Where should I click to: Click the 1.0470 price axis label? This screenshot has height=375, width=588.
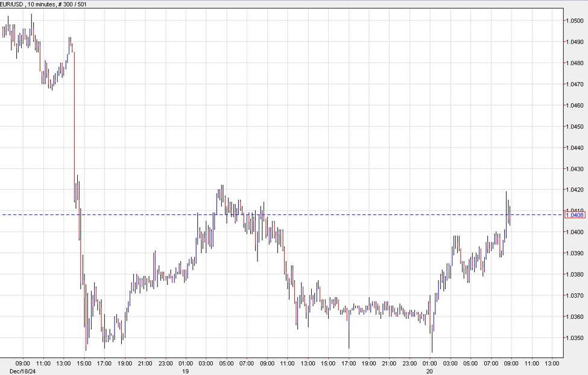pos(574,85)
